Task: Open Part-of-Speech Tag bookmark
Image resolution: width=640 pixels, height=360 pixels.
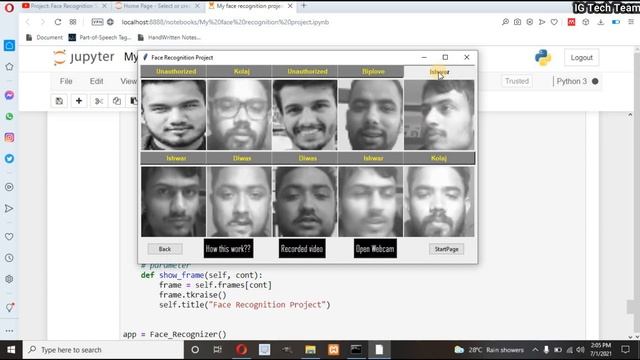Action: [x=100, y=38]
